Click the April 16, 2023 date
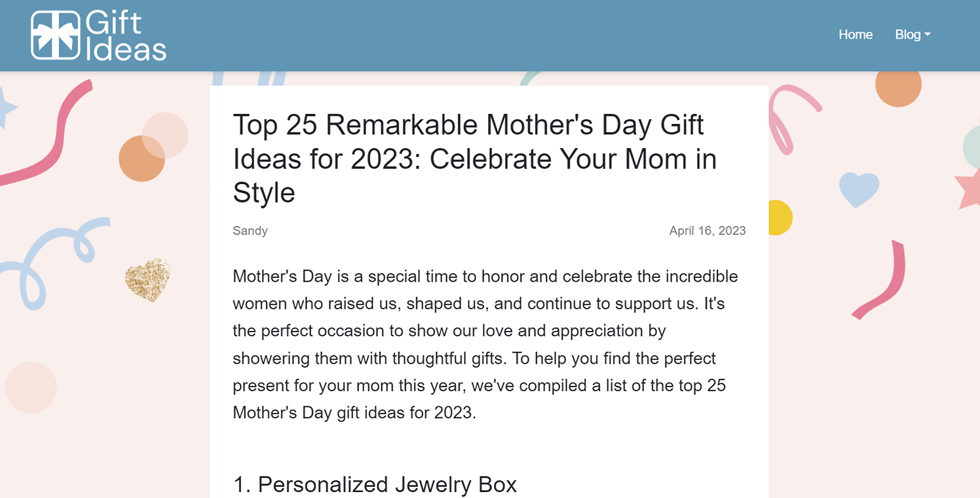Screen dimensions: 980x498 coord(707,231)
